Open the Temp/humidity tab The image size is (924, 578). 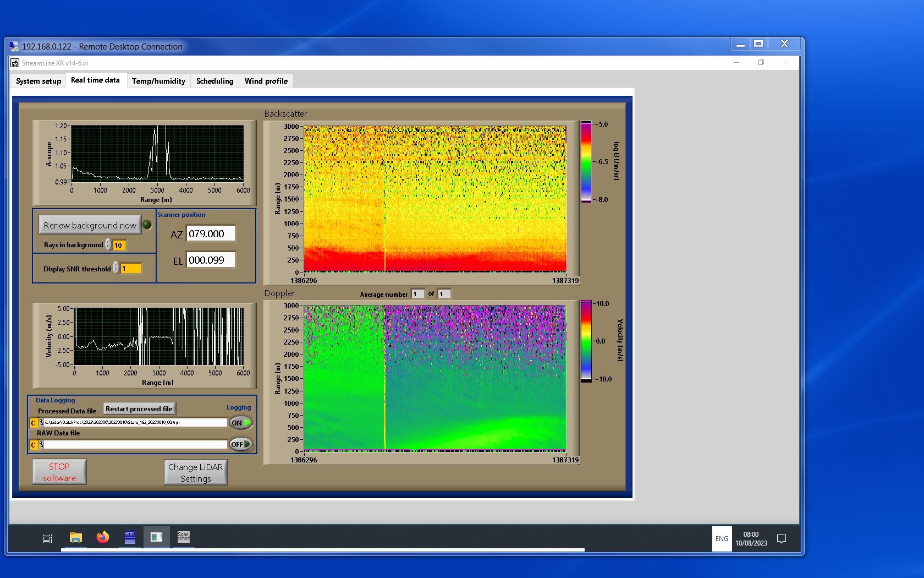click(x=158, y=81)
